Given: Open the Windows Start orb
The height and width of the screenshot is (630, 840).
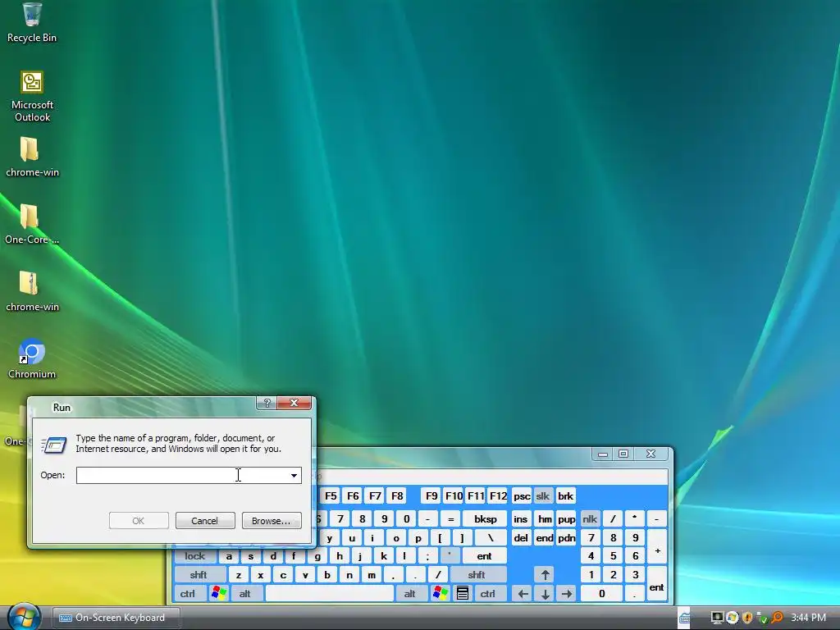Looking at the screenshot, I should pos(24,617).
